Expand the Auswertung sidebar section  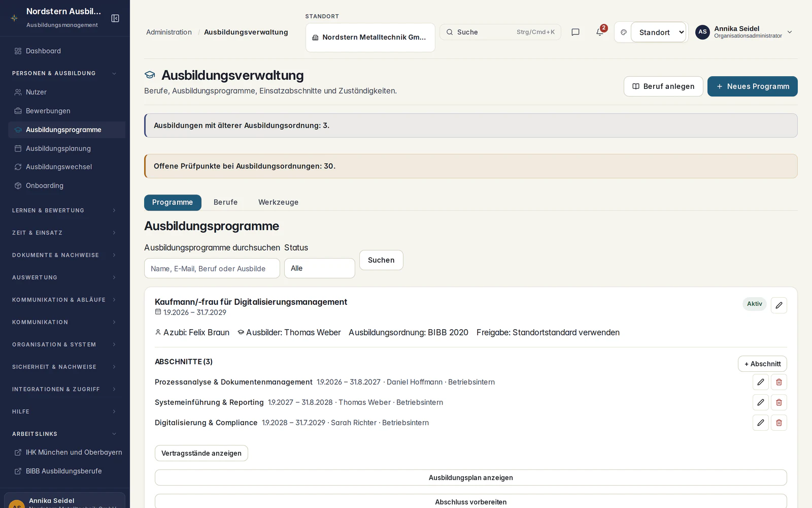(x=65, y=277)
